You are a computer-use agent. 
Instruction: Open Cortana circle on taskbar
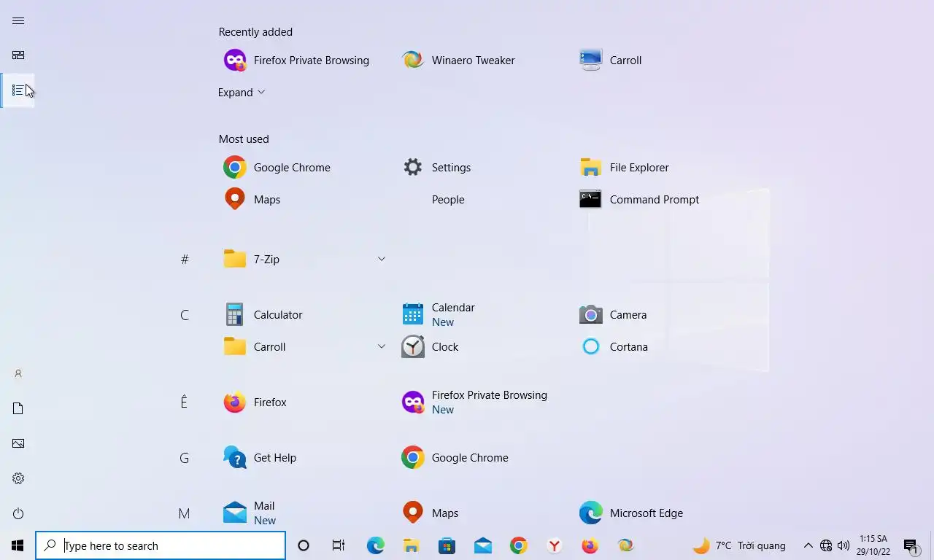304,545
